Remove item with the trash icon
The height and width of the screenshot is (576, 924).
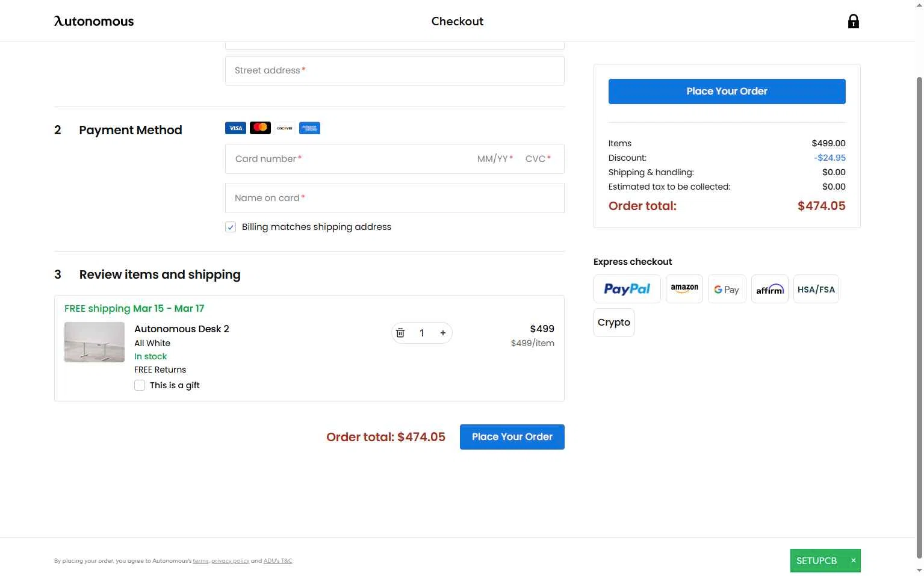(x=400, y=333)
